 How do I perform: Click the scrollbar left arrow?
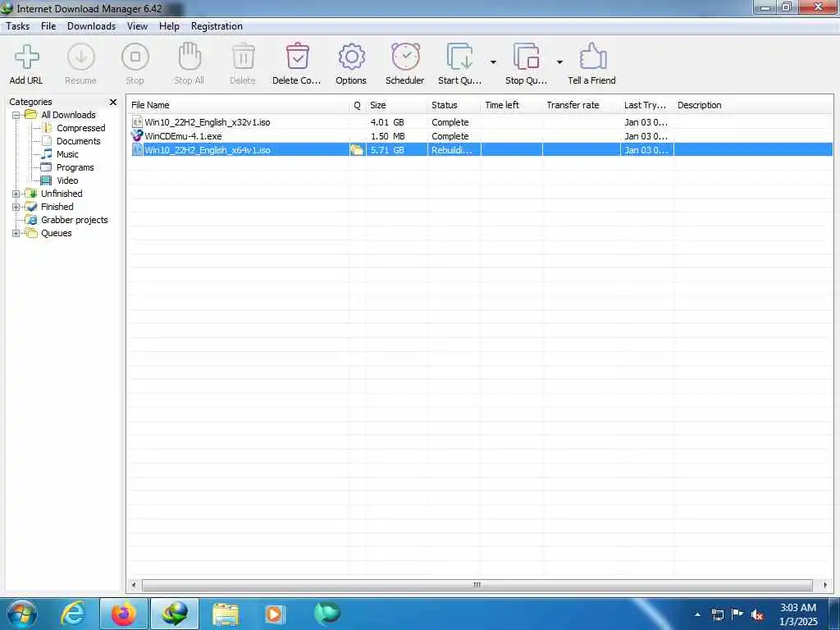coord(134,585)
